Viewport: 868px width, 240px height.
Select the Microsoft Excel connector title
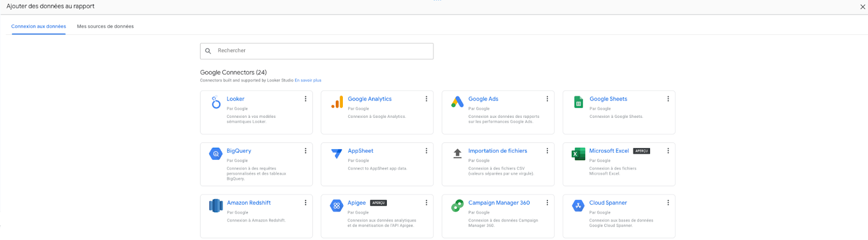[x=609, y=151]
